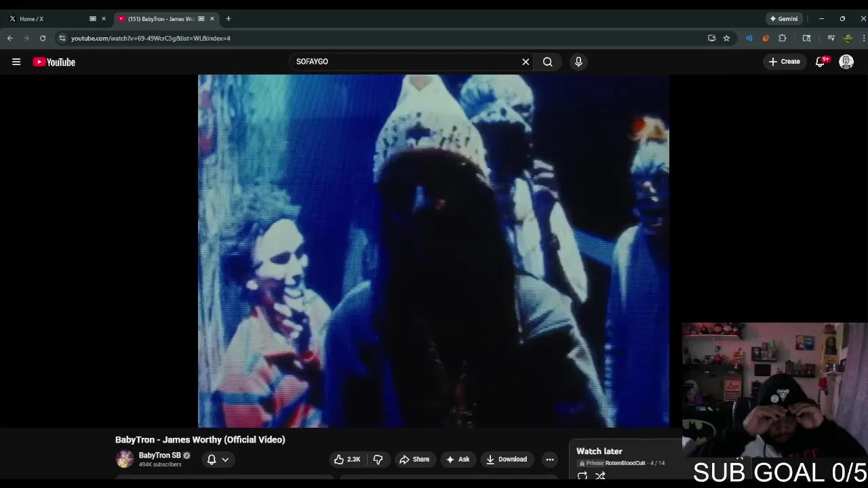Bookmark this page with the star
This screenshot has width=868, height=488.
pyautogui.click(x=726, y=38)
